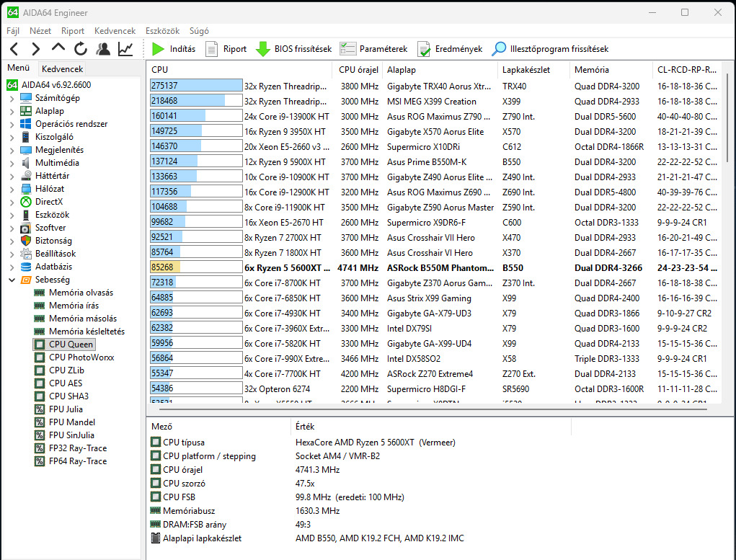Viewport: 736px width, 560px height.
Task: Select Memória másolás benchmark
Action: coord(76,319)
